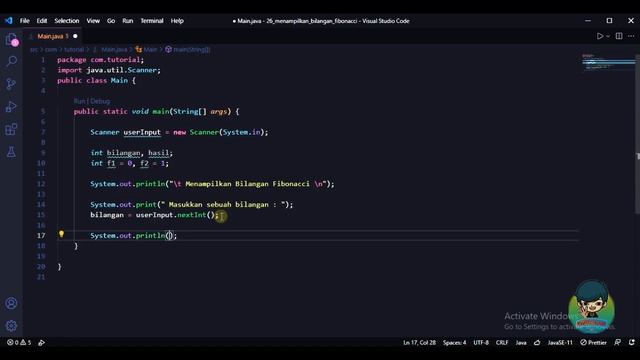The width and height of the screenshot is (640, 360).
Task: Open the Run menu
Action: point(128,21)
